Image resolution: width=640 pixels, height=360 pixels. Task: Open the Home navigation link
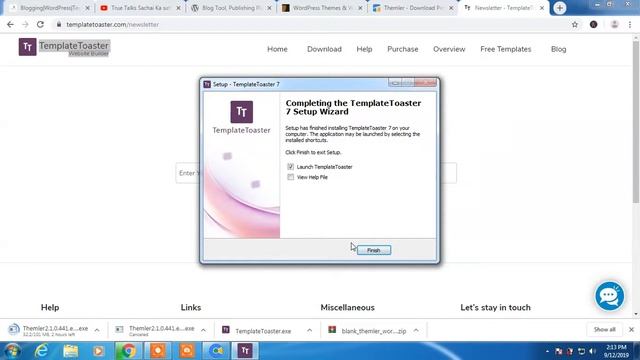pos(277,49)
